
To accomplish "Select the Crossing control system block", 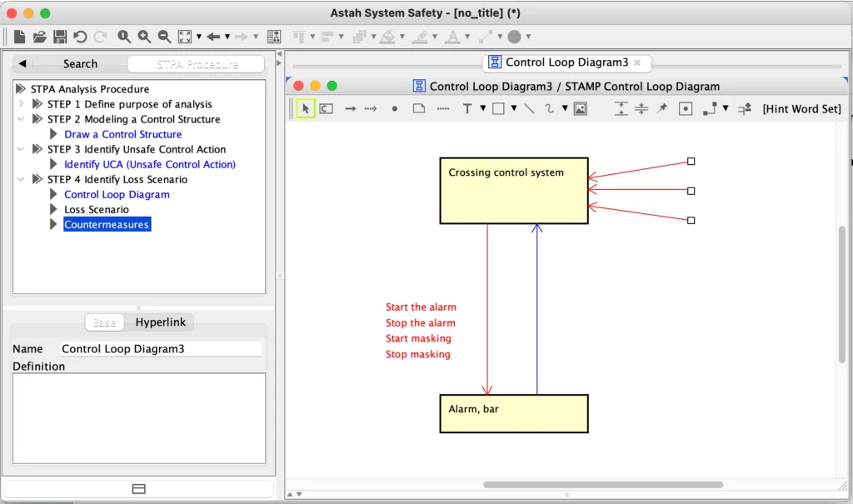I will (x=513, y=191).
